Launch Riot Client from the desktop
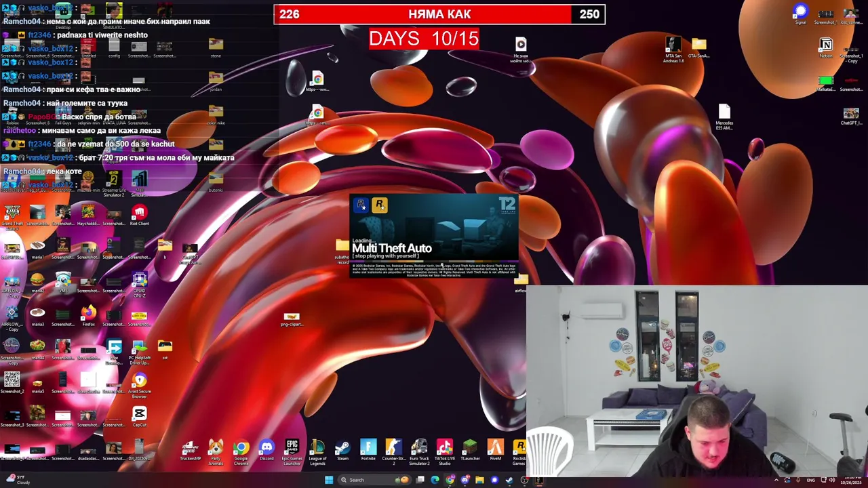Image resolution: width=868 pixels, height=488 pixels. pyautogui.click(x=139, y=216)
